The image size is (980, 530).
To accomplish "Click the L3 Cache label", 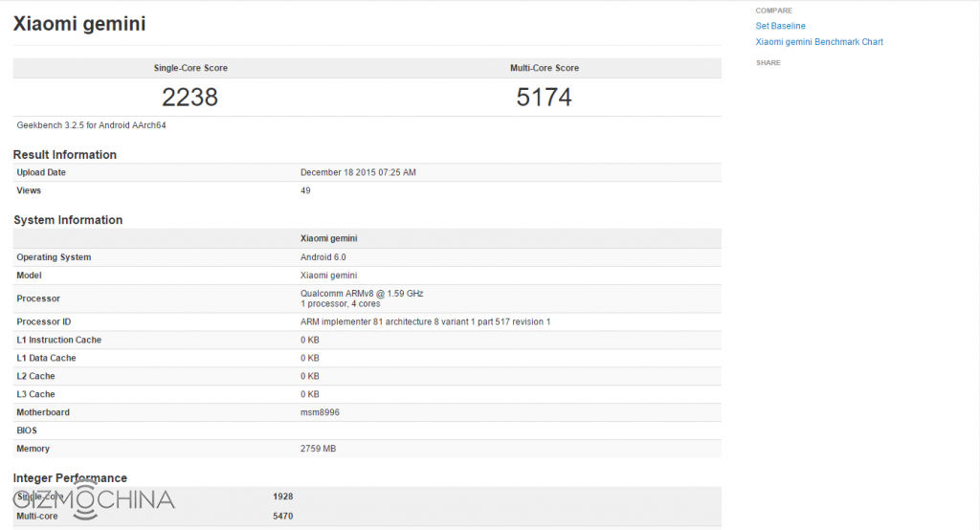I will pyautogui.click(x=35, y=394).
